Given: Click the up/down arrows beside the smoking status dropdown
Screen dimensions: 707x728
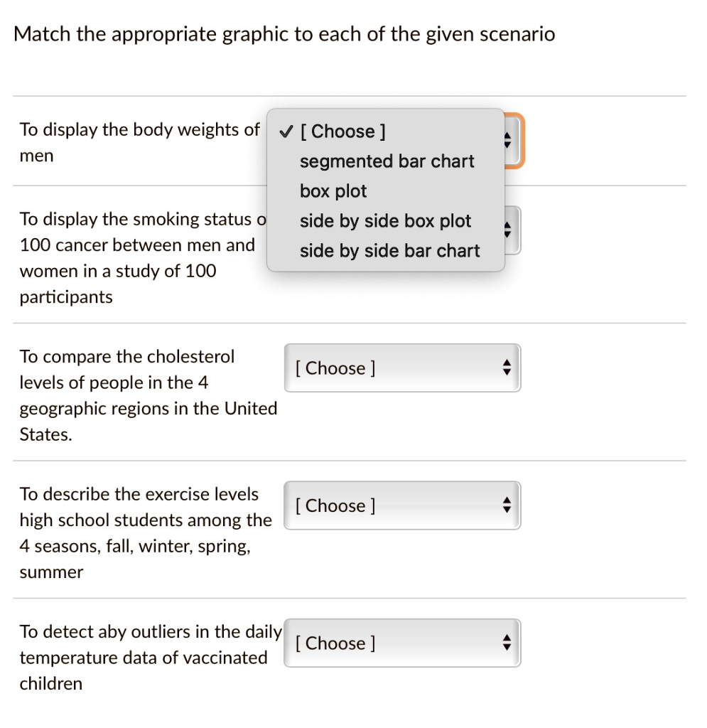Looking at the screenshot, I should pyautogui.click(x=507, y=230).
